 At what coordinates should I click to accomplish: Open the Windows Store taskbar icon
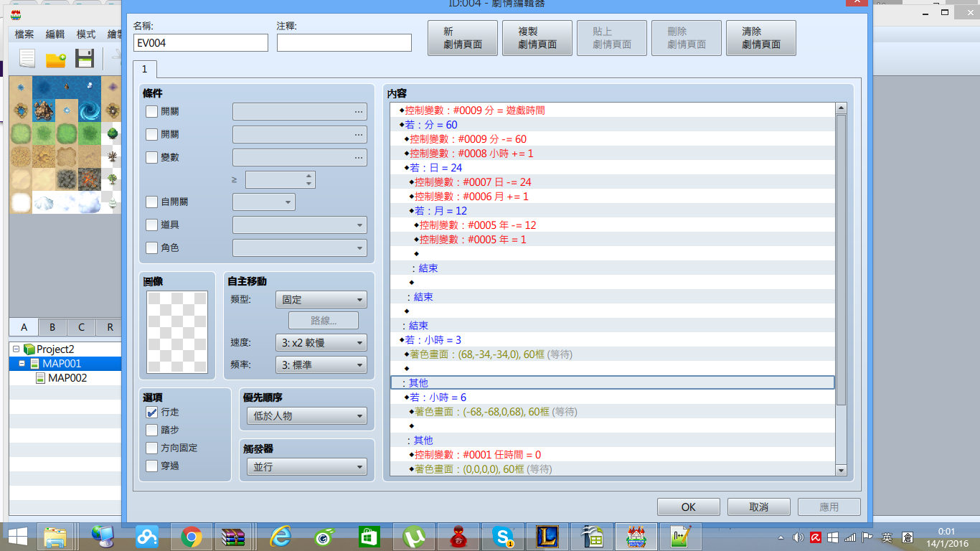click(x=369, y=536)
